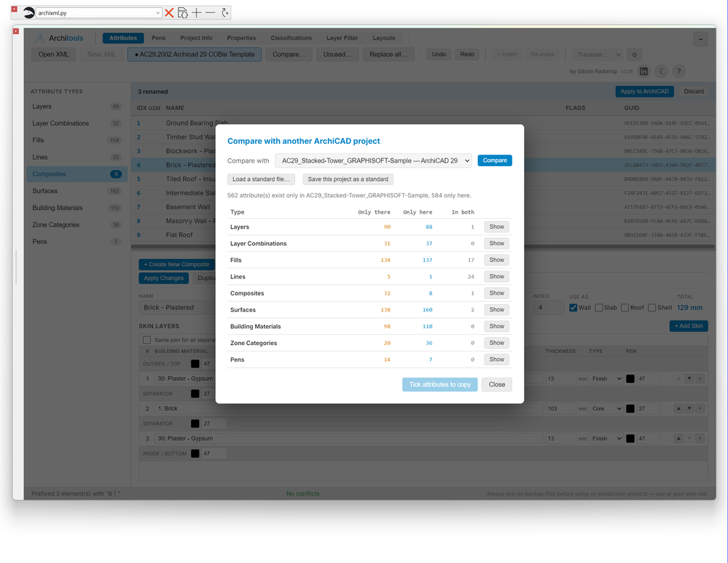Image resolution: width=728 pixels, height=563 pixels.
Task: Tick Same pen for all separators checkbox
Action: (x=146, y=340)
